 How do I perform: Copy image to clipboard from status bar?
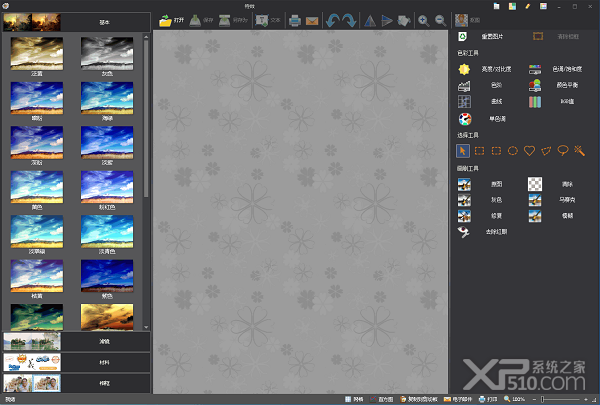pyautogui.click(x=419, y=399)
